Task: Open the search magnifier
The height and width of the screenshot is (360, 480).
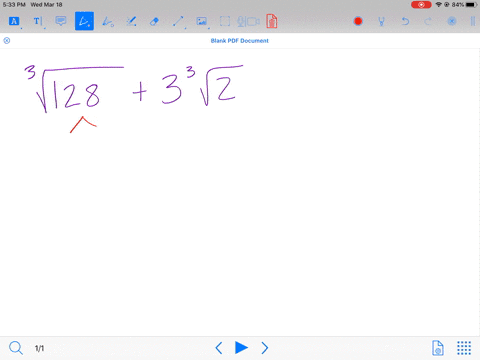Action: pyautogui.click(x=16, y=348)
